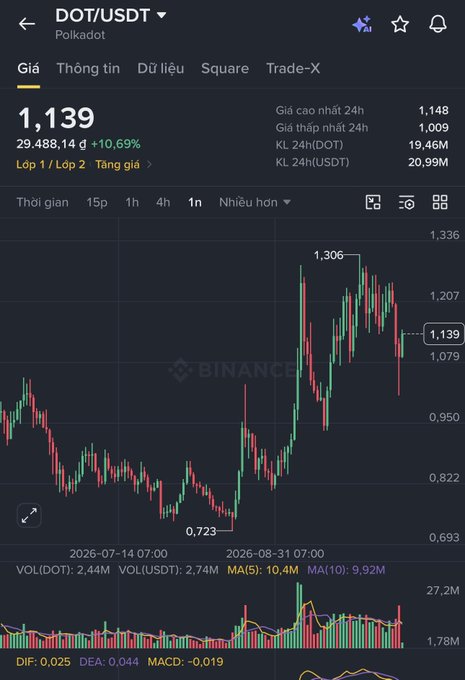The width and height of the screenshot is (465, 680).
Task: Tap the MA(10): 9,92M indicator label
Action: (x=346, y=570)
